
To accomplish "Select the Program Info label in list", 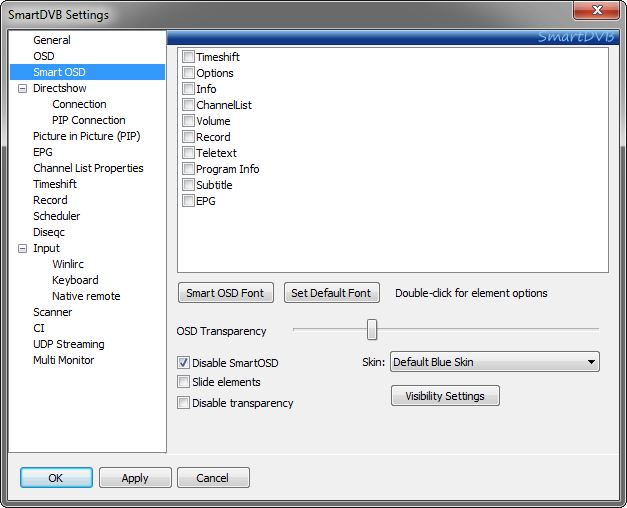I will pyautogui.click(x=228, y=169).
